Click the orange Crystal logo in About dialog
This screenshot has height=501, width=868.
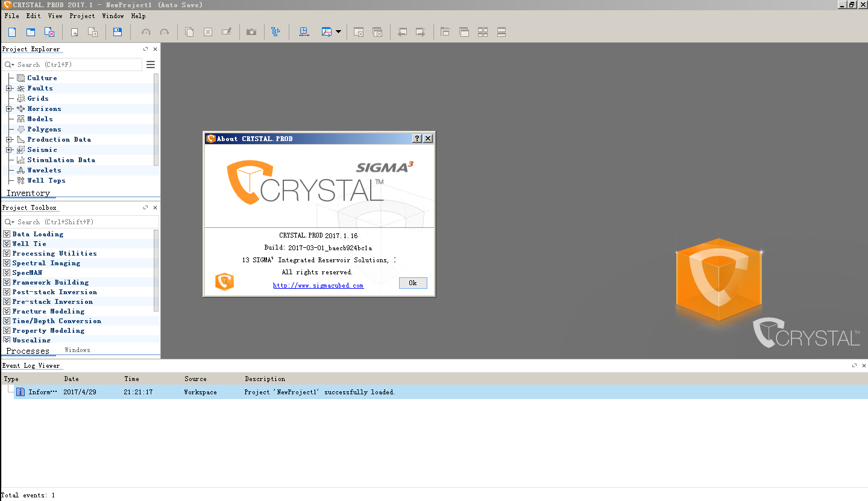click(224, 282)
